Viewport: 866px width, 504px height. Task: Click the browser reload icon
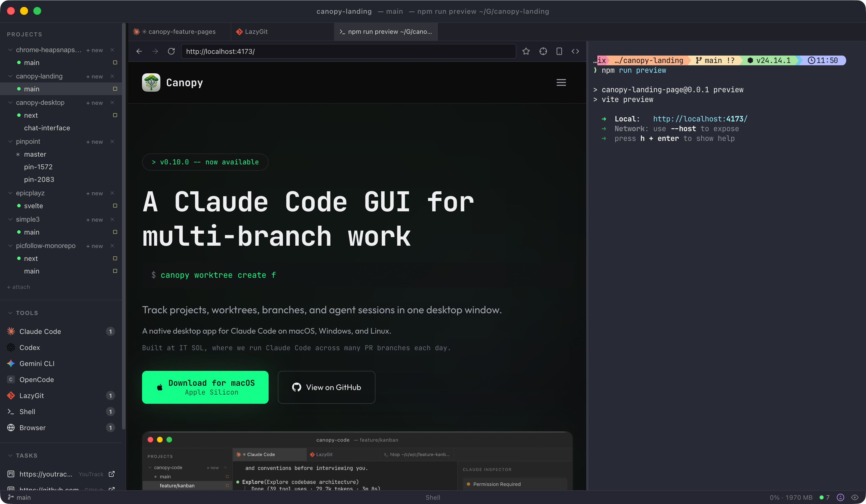171,51
